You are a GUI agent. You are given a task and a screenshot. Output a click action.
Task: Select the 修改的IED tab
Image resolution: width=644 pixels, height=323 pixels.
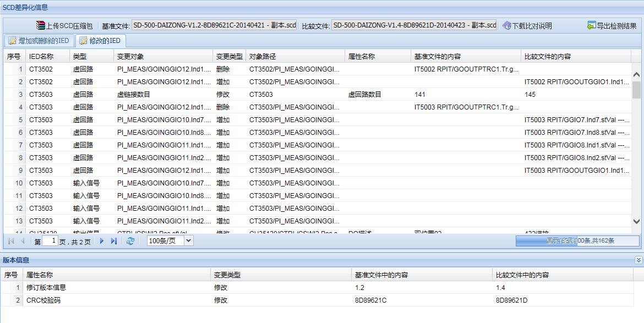tap(100, 41)
